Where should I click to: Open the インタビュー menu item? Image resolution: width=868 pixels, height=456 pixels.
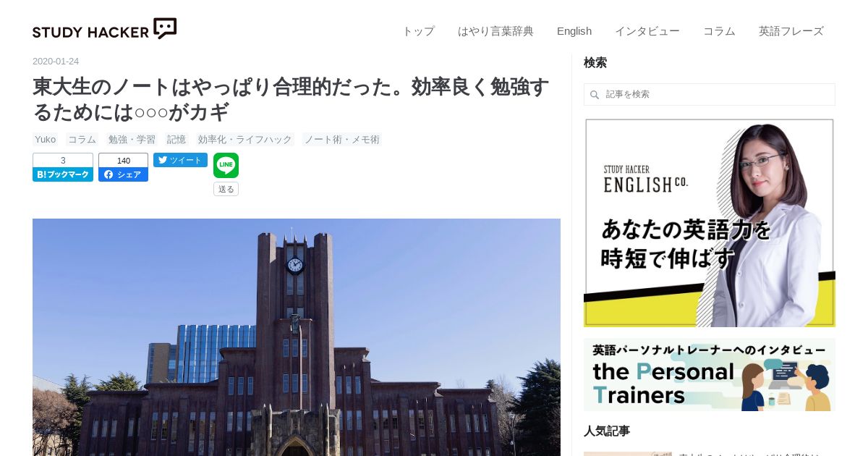[647, 31]
